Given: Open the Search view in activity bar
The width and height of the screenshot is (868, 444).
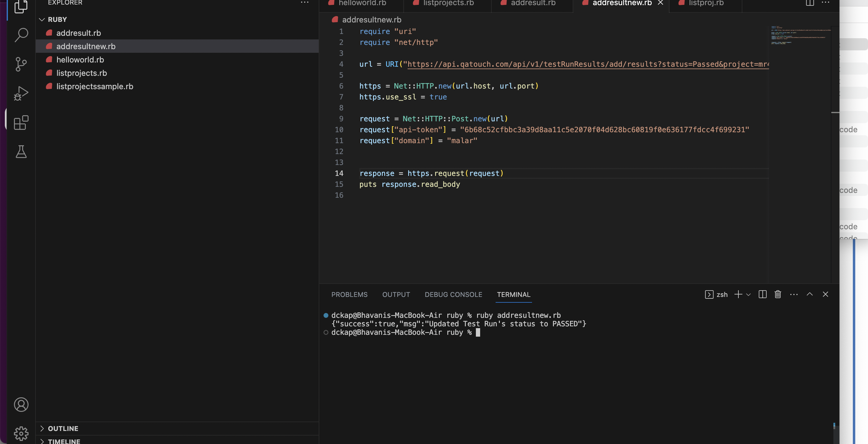Looking at the screenshot, I should click(x=21, y=35).
